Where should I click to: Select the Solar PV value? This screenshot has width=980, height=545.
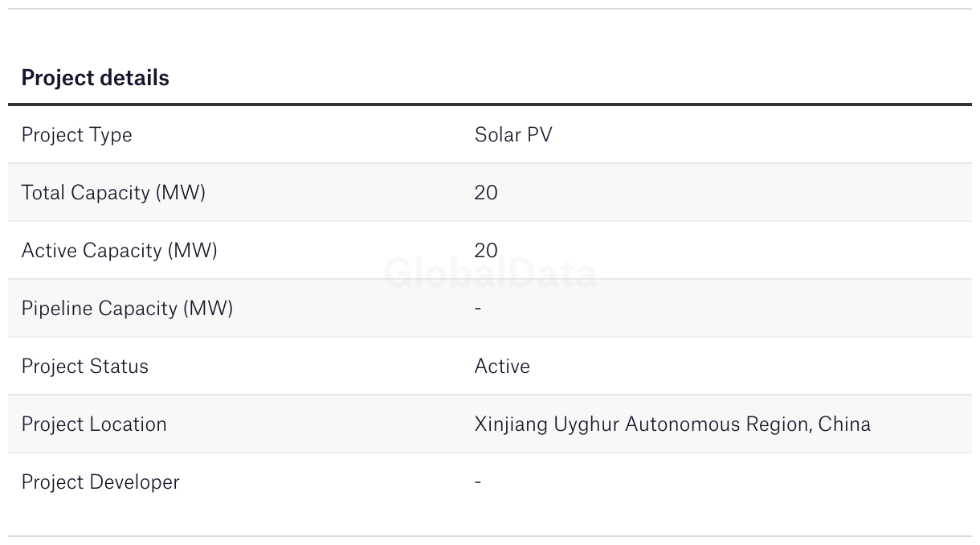click(x=513, y=135)
